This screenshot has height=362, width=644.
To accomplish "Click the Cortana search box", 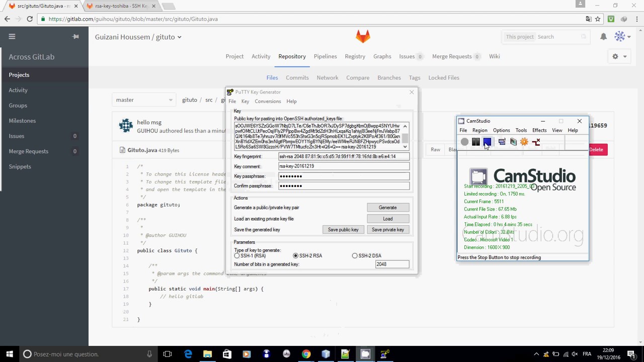I will pyautogui.click(x=89, y=354).
